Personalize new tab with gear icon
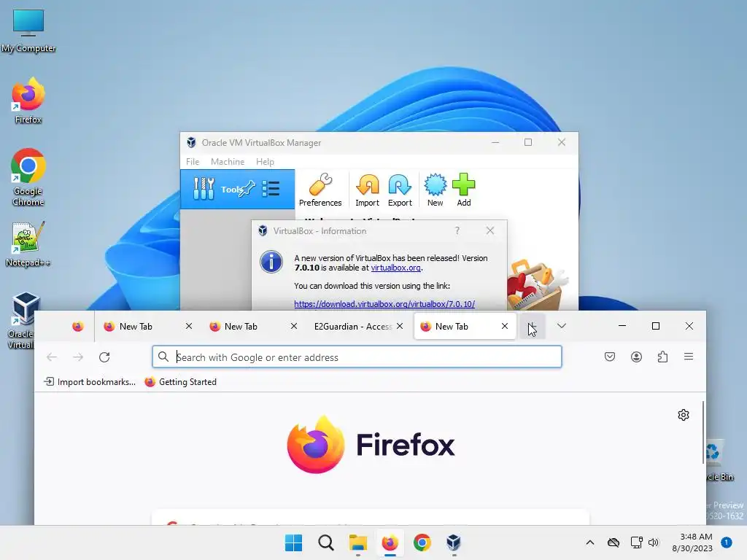The height and width of the screenshot is (560, 747). tap(684, 415)
